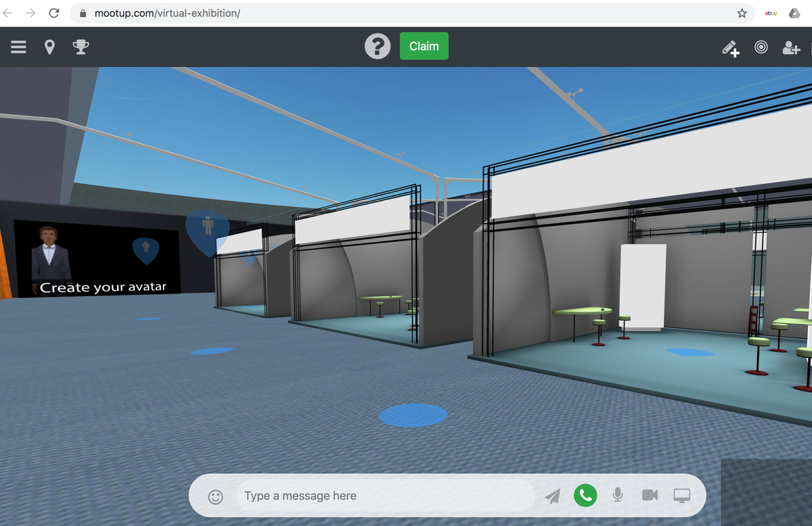Open help via the question mark icon
The width and height of the screenshot is (812, 526).
click(378, 47)
